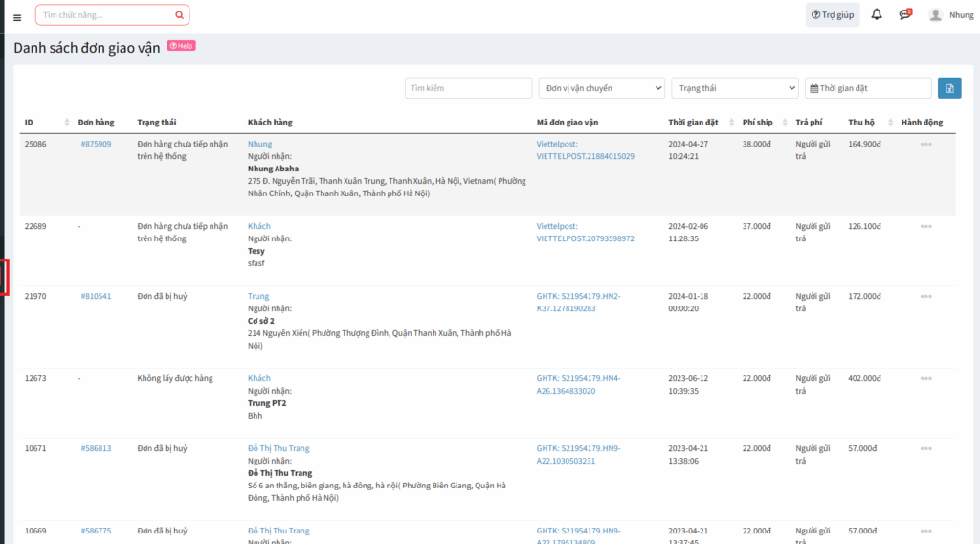Image resolution: width=980 pixels, height=544 pixels.
Task: Open the hamburger sidebar menu
Action: [16, 16]
